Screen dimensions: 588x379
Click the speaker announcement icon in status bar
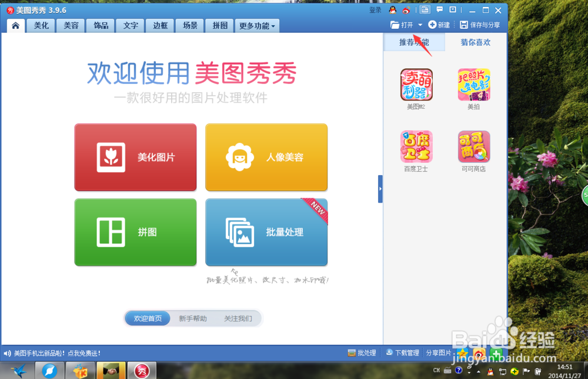point(7,353)
